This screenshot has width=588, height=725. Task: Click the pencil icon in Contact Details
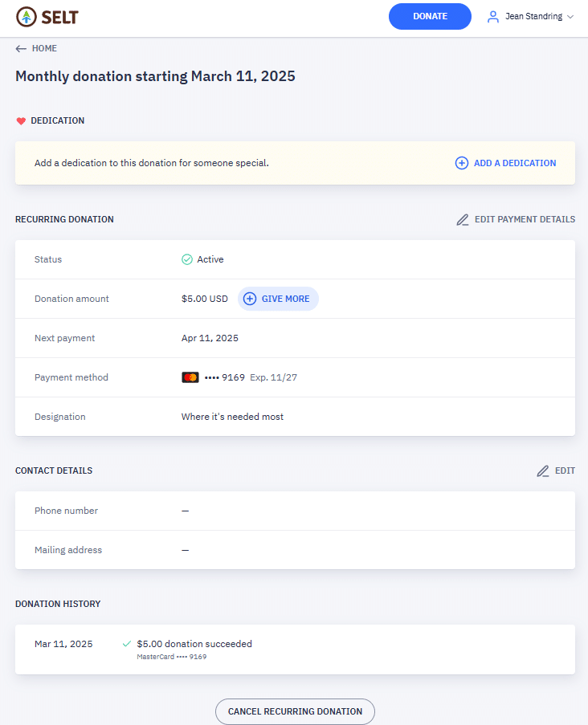coord(543,471)
